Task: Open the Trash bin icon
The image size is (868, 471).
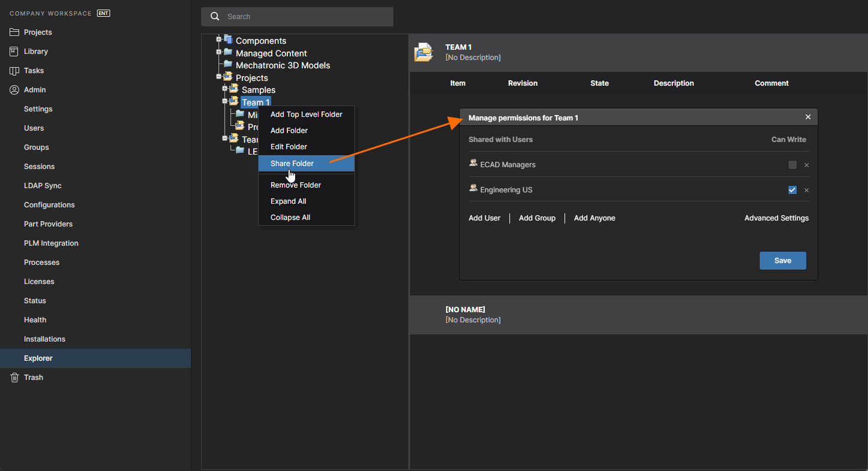Action: coord(14,378)
